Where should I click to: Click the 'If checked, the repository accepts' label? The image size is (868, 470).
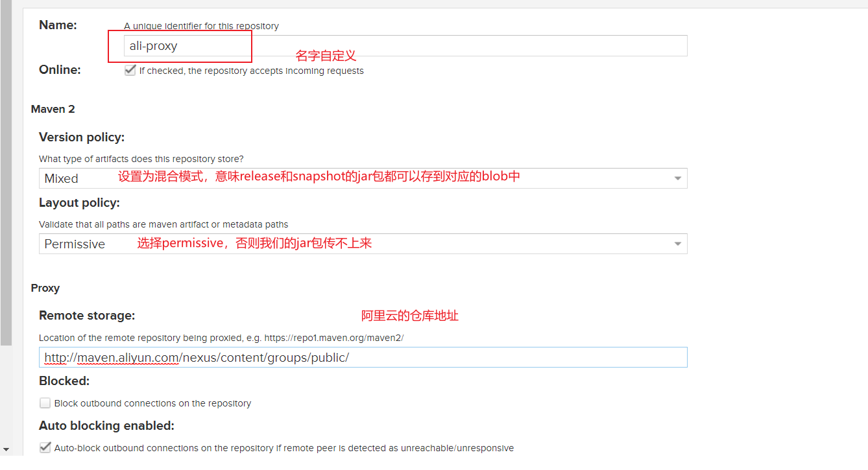pyautogui.click(x=251, y=71)
